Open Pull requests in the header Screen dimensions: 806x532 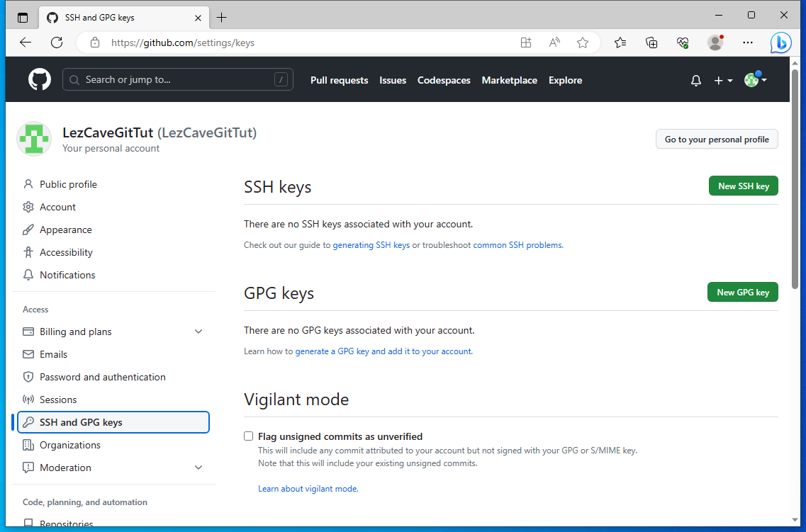(x=340, y=80)
